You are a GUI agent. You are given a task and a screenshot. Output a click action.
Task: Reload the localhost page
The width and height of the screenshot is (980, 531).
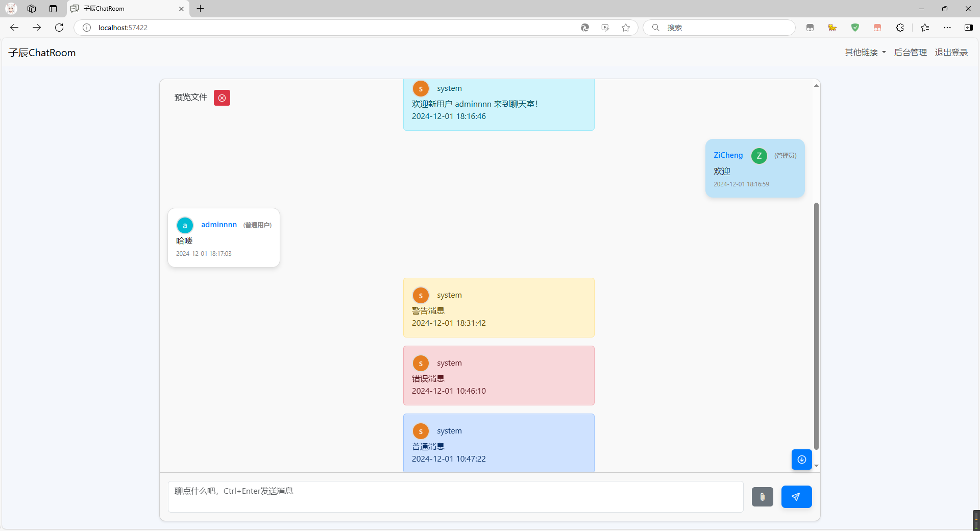pos(59,28)
